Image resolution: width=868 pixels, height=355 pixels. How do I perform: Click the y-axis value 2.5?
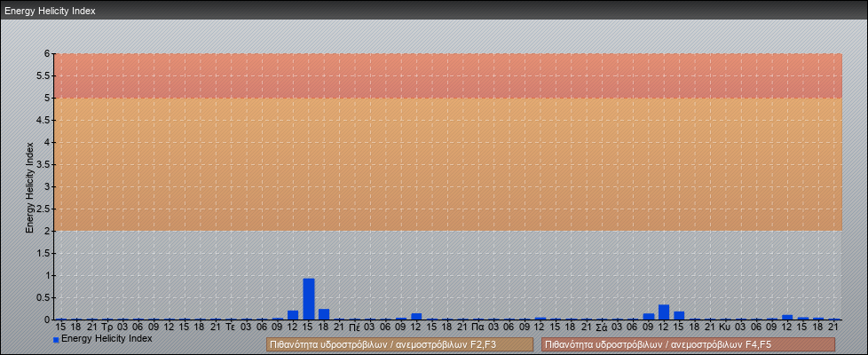tap(43, 209)
